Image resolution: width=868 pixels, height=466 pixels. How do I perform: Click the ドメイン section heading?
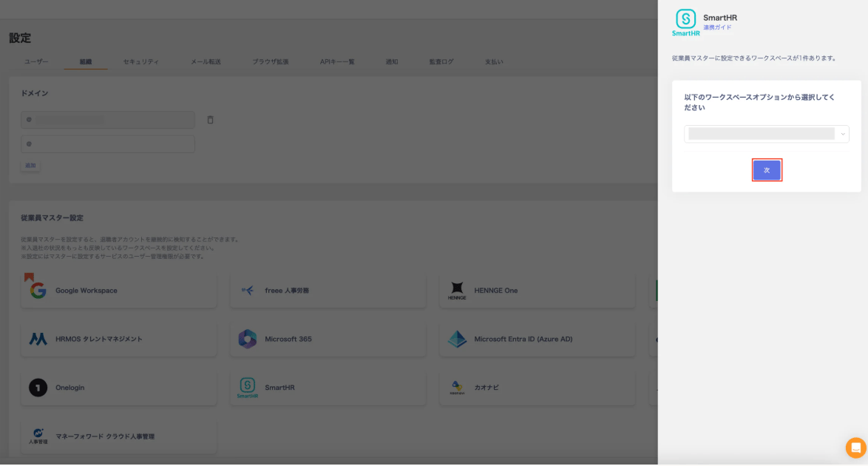coord(34,93)
